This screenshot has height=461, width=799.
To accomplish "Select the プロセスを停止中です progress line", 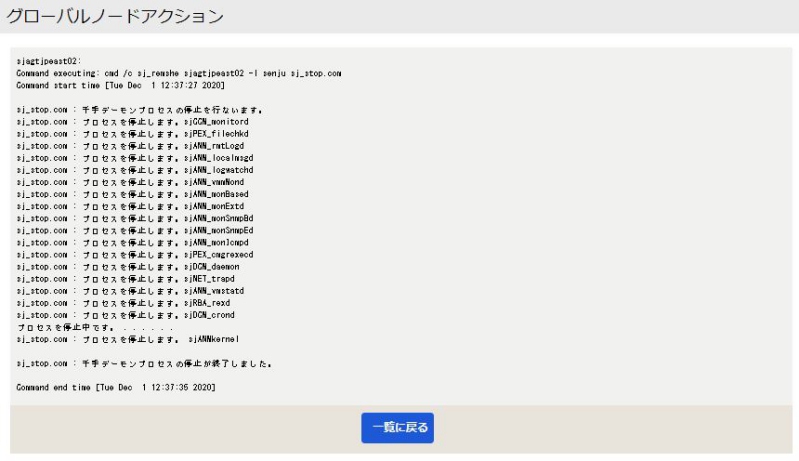I will coord(95,328).
